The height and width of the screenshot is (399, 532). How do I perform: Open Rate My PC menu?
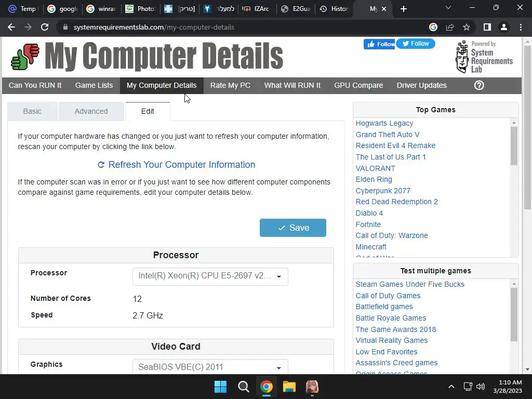tap(230, 86)
